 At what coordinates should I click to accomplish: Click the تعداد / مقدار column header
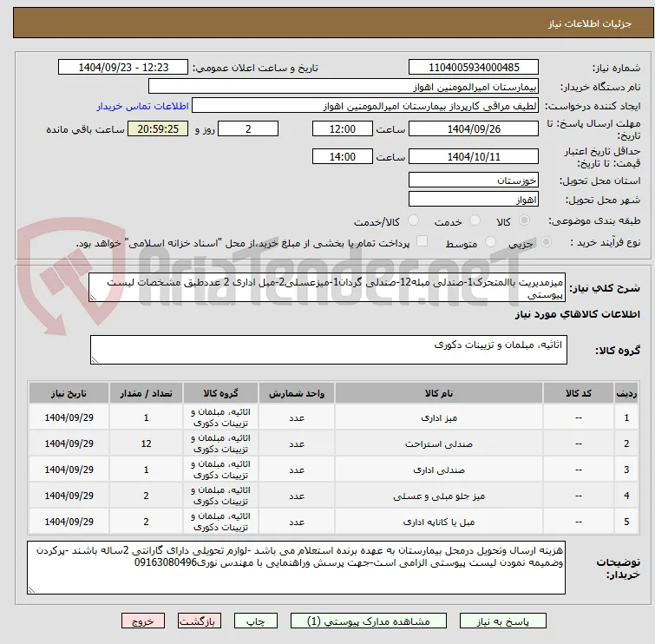click(146, 393)
